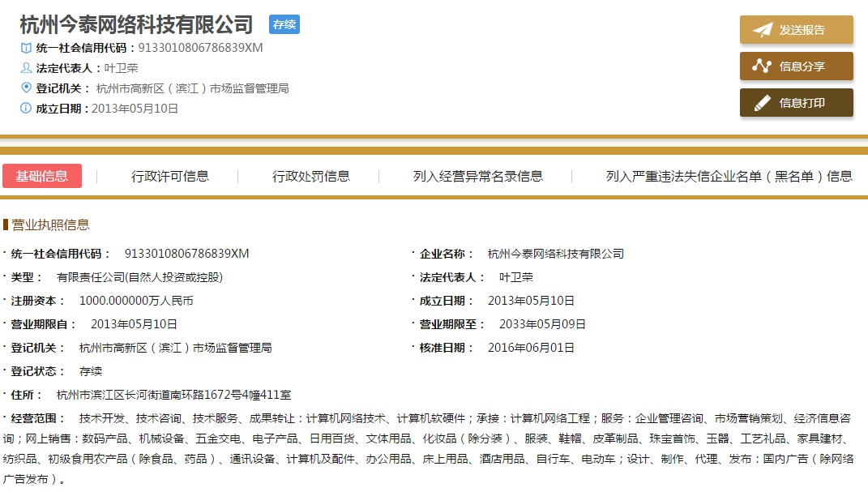View 列入经营异常名录信息 tab
868x492 pixels.
(478, 176)
